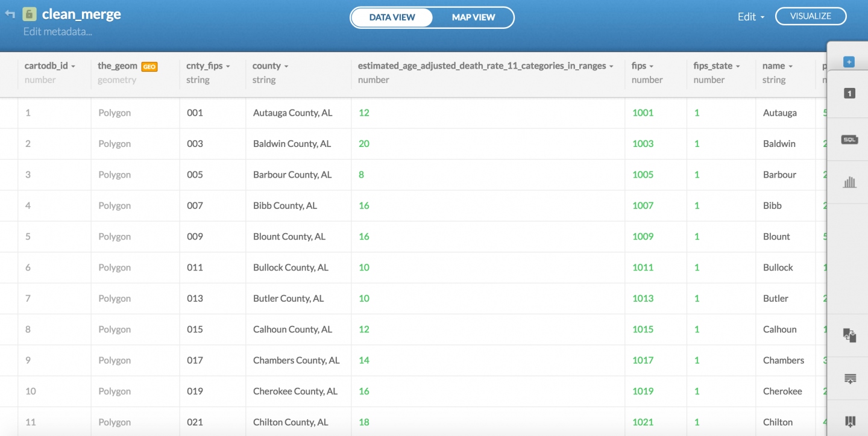The width and height of the screenshot is (868, 436).
Task: Click the blue plus icon atop the sidebar
Action: 849,61
